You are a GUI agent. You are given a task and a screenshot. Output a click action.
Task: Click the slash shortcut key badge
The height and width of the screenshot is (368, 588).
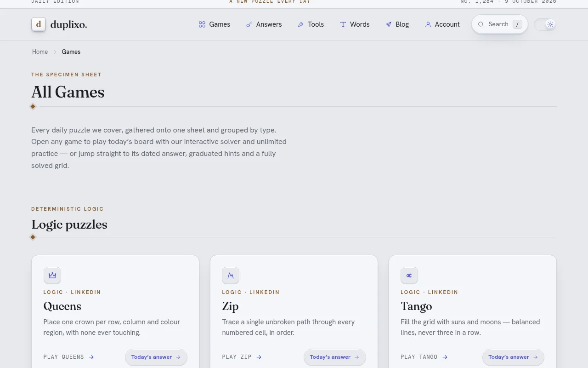(x=517, y=24)
